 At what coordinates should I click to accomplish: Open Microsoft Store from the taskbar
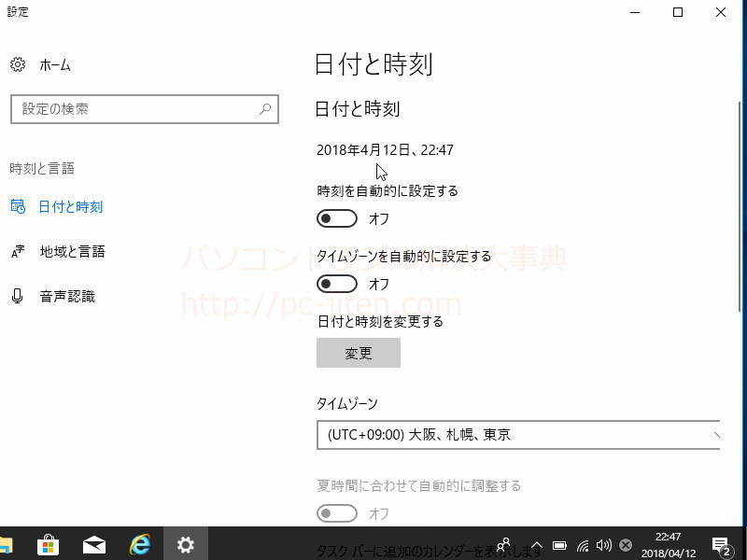point(49,544)
